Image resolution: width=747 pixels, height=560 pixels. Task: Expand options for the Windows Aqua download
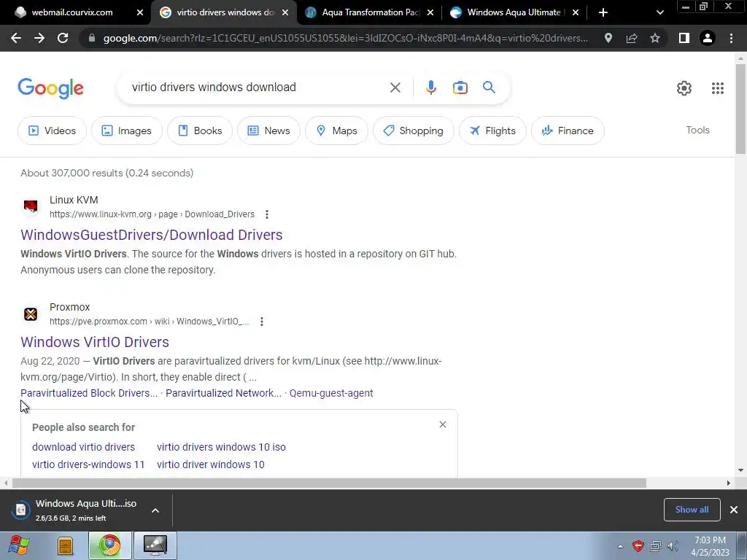click(x=155, y=510)
